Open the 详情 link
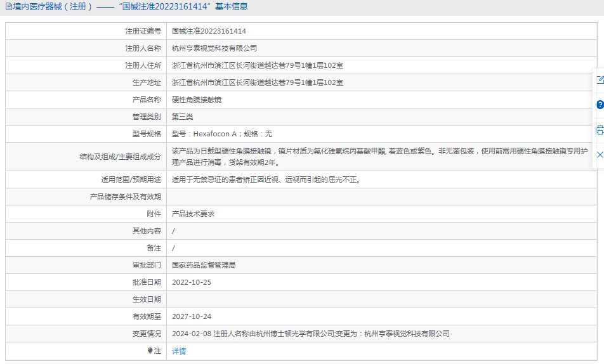 click(x=179, y=351)
